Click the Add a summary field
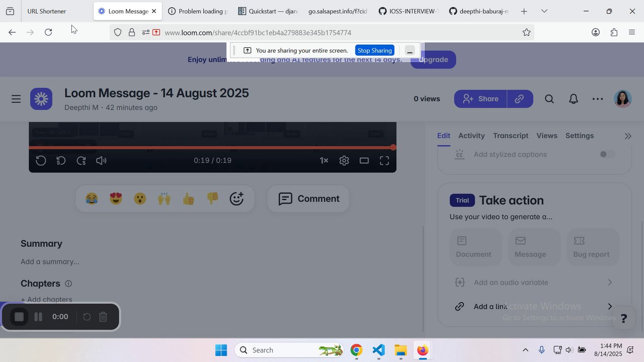This screenshot has width=644, height=362. click(50, 261)
